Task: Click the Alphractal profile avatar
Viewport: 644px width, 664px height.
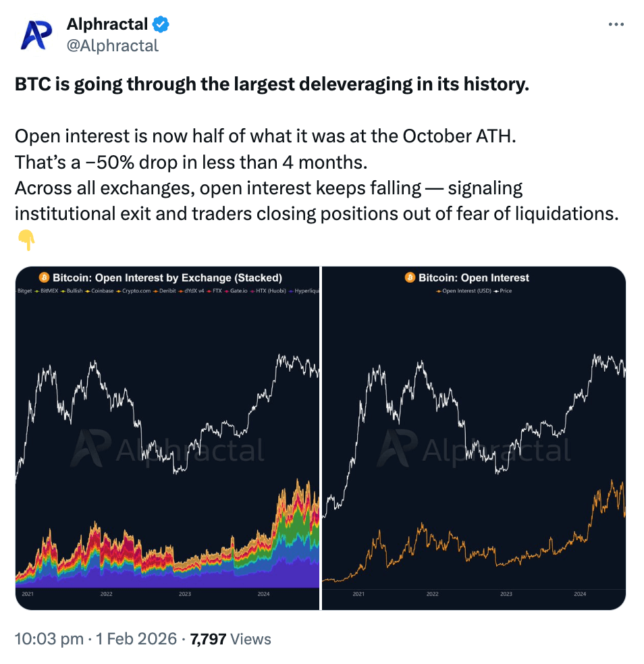Action: click(x=37, y=35)
